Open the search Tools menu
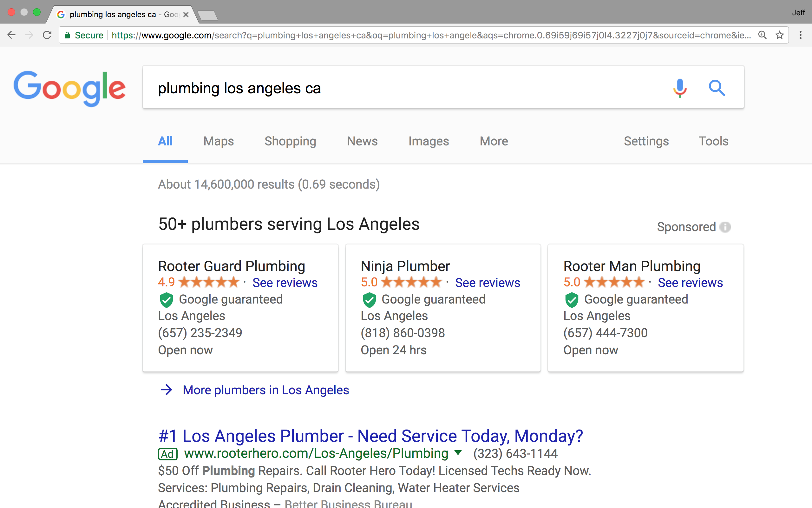Image resolution: width=812 pixels, height=508 pixels. pyautogui.click(x=713, y=141)
